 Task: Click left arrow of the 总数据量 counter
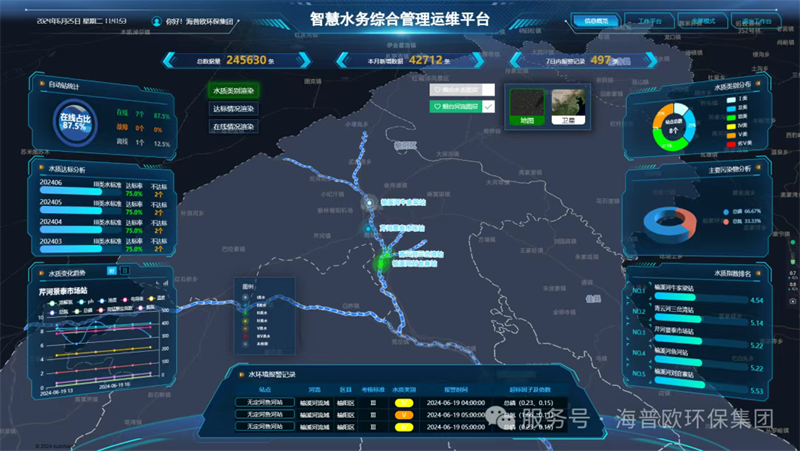(167, 61)
